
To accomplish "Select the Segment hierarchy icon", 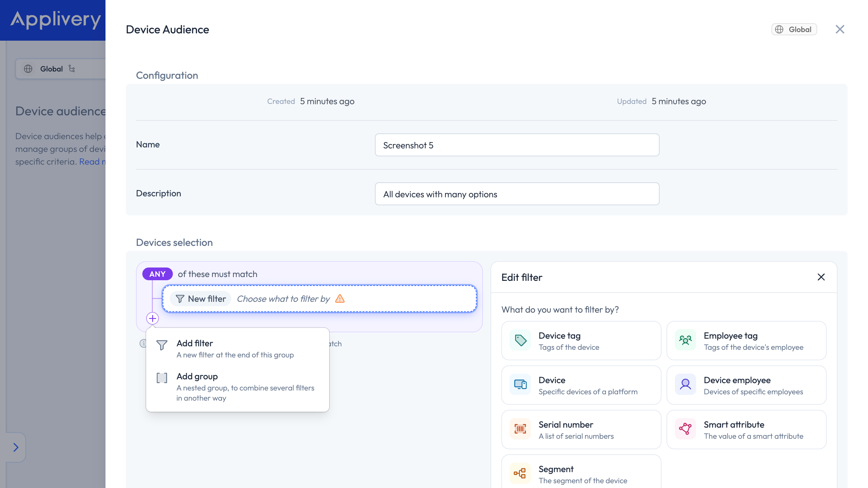I will click(x=520, y=473).
